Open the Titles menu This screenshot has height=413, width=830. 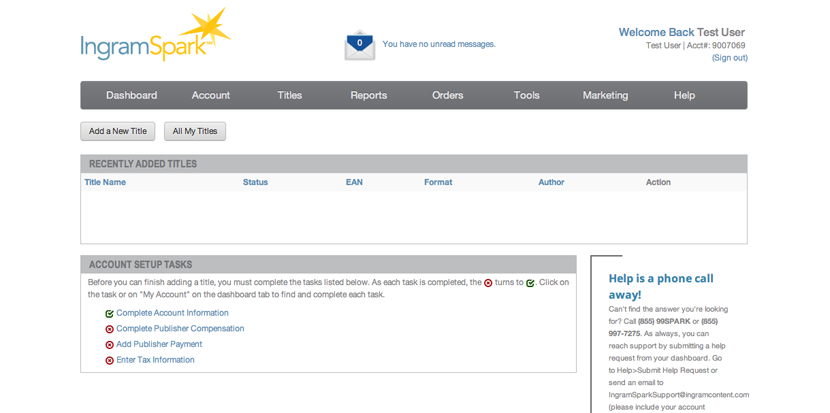tap(290, 95)
